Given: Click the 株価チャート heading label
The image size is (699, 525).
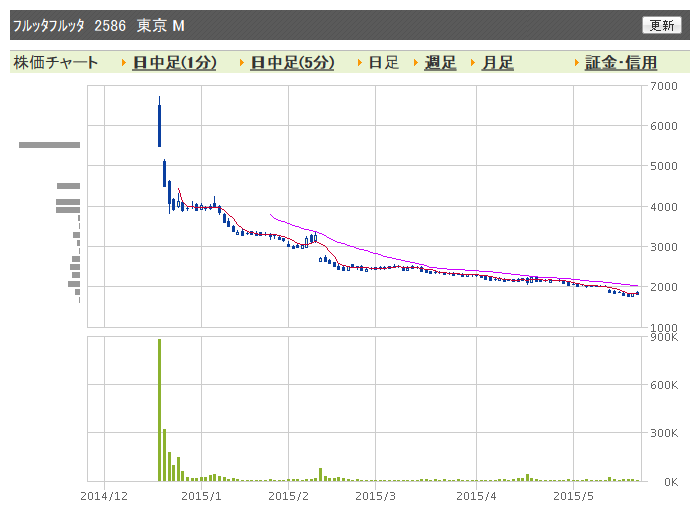Looking at the screenshot, I should tap(56, 62).
